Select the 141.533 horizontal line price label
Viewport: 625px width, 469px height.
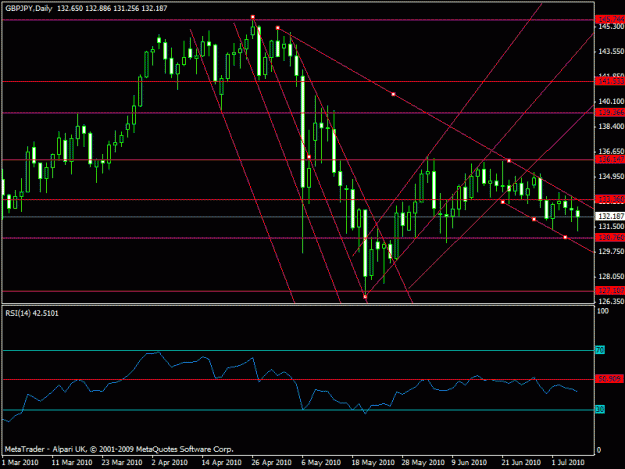(610, 81)
